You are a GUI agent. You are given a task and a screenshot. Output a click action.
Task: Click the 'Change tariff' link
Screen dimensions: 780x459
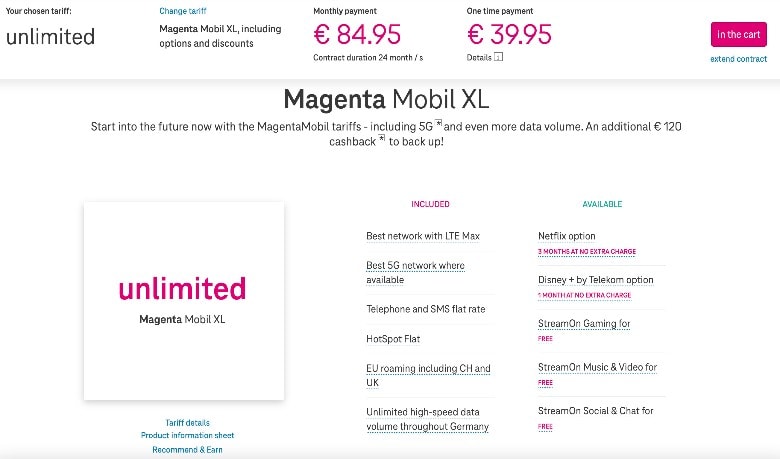coord(183,11)
